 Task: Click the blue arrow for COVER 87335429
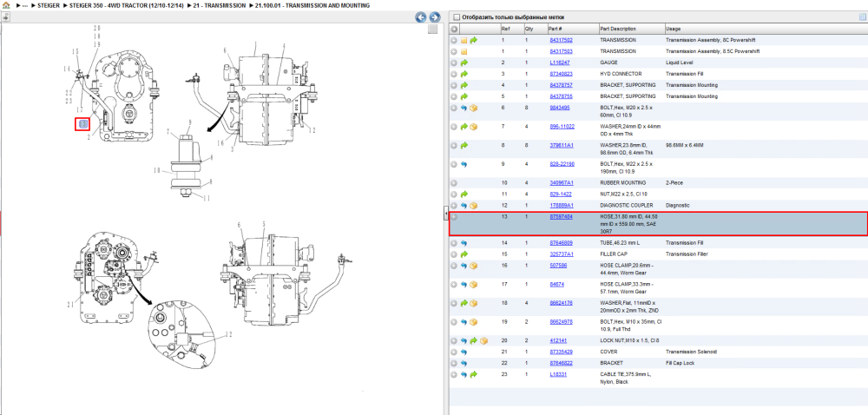pos(464,352)
